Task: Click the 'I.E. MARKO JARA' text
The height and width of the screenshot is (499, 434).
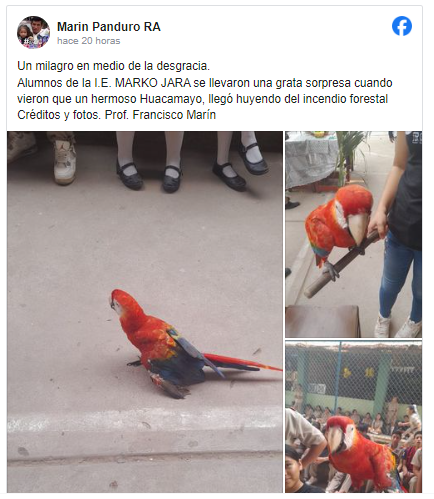Action: click(142, 82)
